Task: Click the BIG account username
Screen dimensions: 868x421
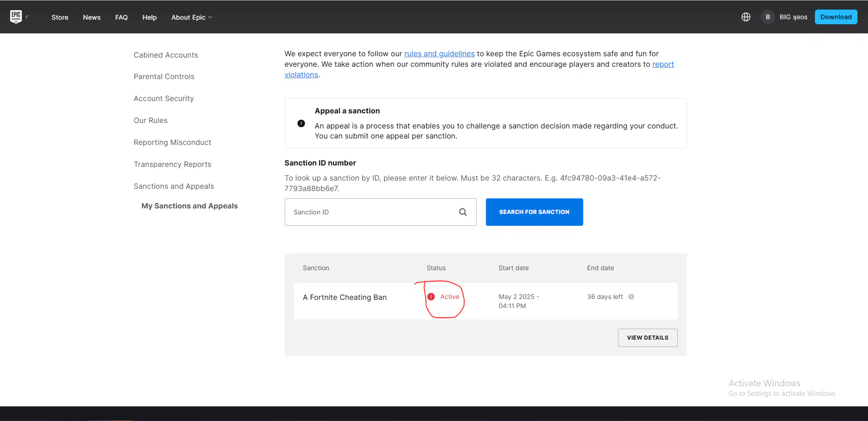Action: pyautogui.click(x=793, y=17)
